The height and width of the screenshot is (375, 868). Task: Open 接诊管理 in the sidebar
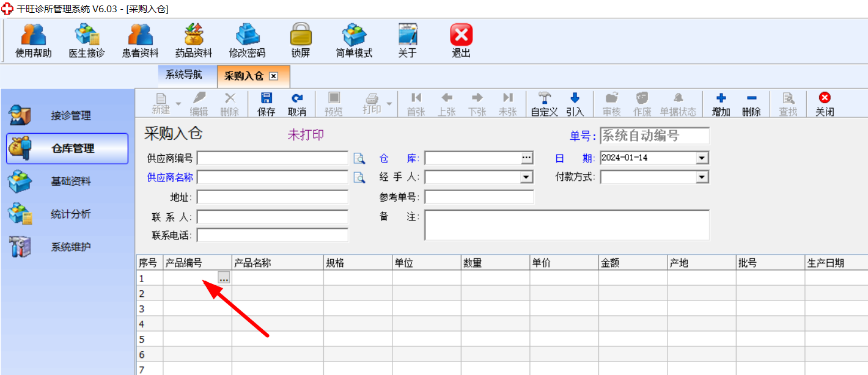pyautogui.click(x=67, y=115)
